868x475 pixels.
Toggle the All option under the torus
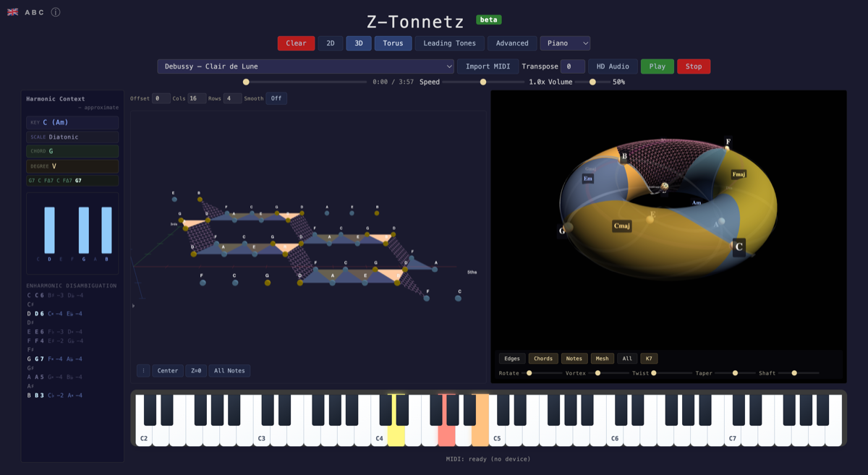(x=627, y=359)
